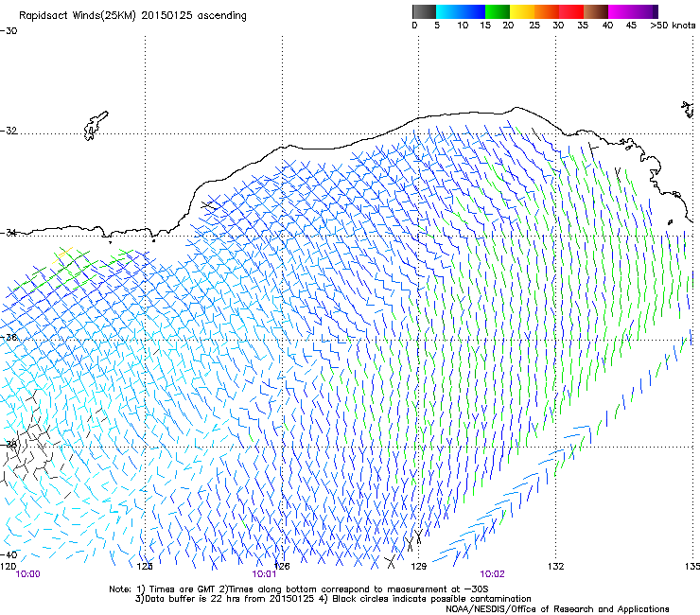Click the '25' legend tick label
700x615 pixels.
pyautogui.click(x=534, y=25)
